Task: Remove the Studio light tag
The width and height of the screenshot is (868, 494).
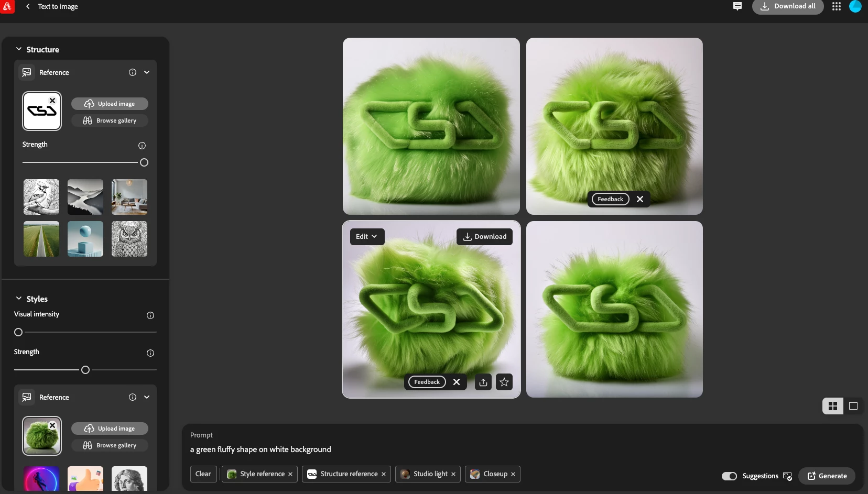Action: pyautogui.click(x=453, y=474)
